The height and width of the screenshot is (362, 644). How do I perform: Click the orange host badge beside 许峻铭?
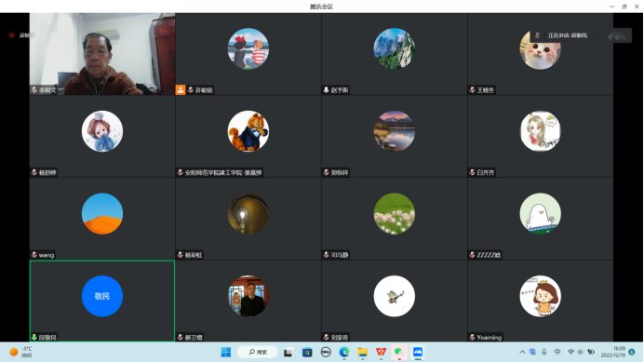coord(181,89)
